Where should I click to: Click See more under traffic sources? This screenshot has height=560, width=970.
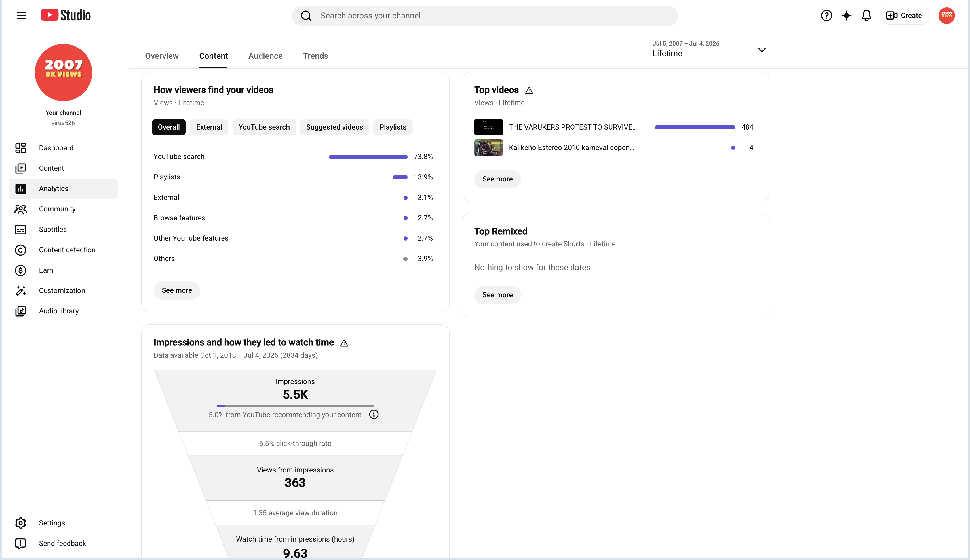[177, 290]
